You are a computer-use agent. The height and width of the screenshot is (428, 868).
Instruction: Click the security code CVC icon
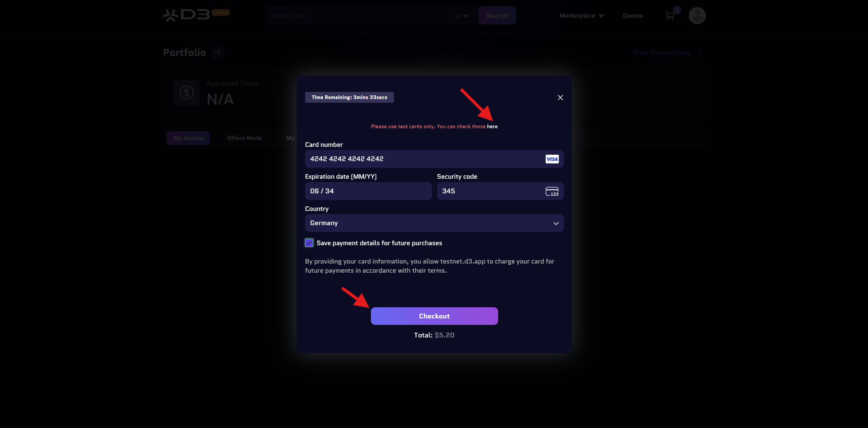pos(552,191)
